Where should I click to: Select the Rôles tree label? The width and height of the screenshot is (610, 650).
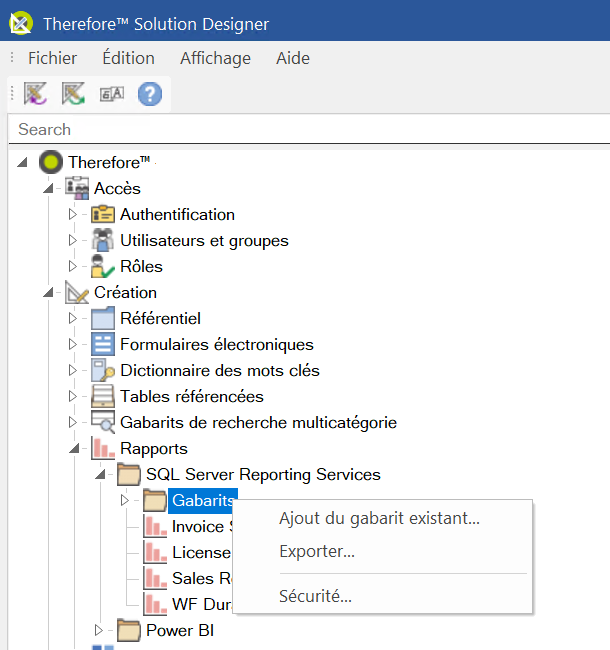[x=141, y=267]
